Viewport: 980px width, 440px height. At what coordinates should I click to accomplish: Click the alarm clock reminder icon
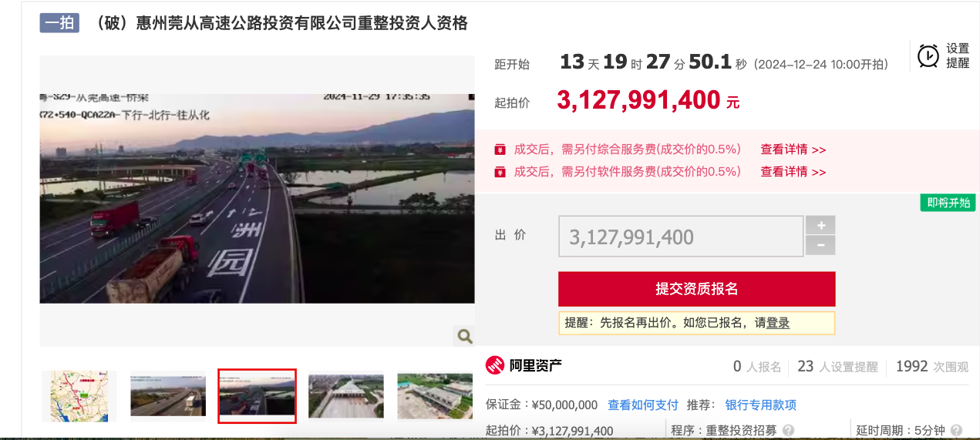tap(928, 55)
